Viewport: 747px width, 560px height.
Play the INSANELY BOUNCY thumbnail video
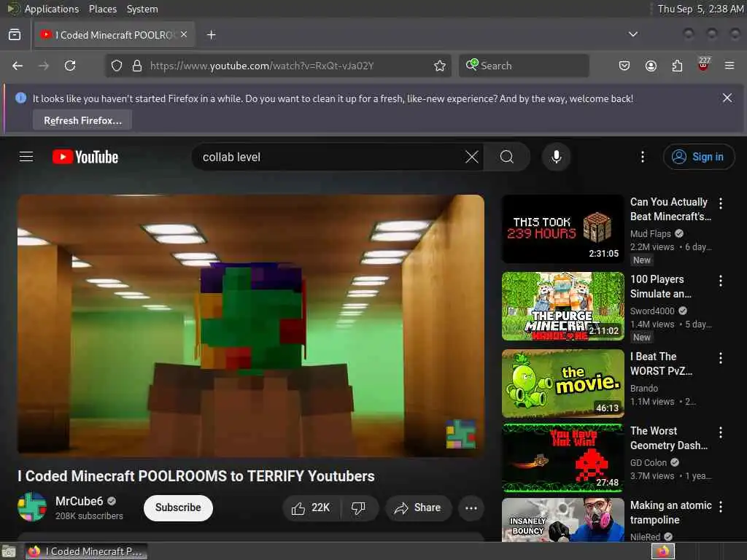pyautogui.click(x=562, y=519)
